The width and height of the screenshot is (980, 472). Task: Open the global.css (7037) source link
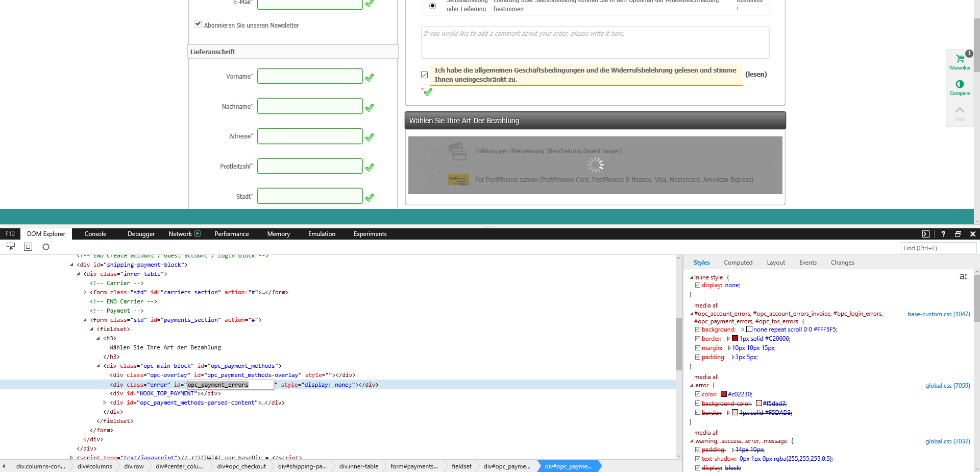[x=948, y=441]
